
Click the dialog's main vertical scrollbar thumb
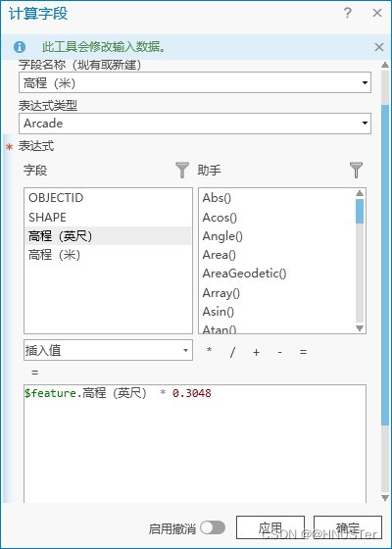point(385,265)
